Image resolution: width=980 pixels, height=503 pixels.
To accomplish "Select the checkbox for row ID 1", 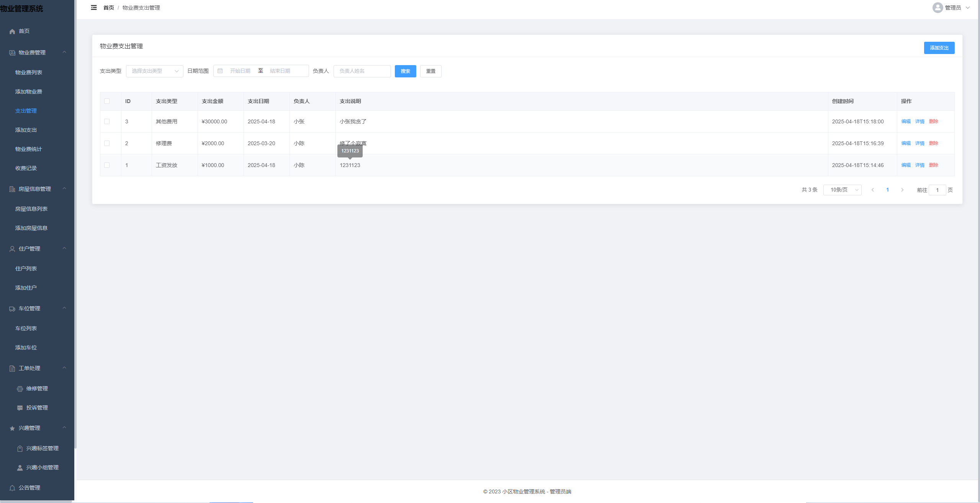I will pos(107,165).
